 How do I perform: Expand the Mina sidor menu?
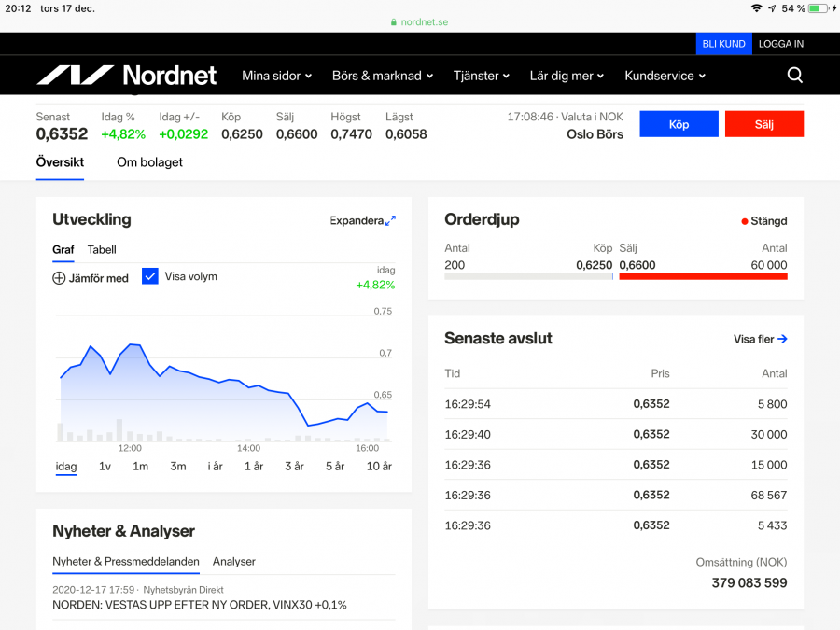click(x=276, y=76)
